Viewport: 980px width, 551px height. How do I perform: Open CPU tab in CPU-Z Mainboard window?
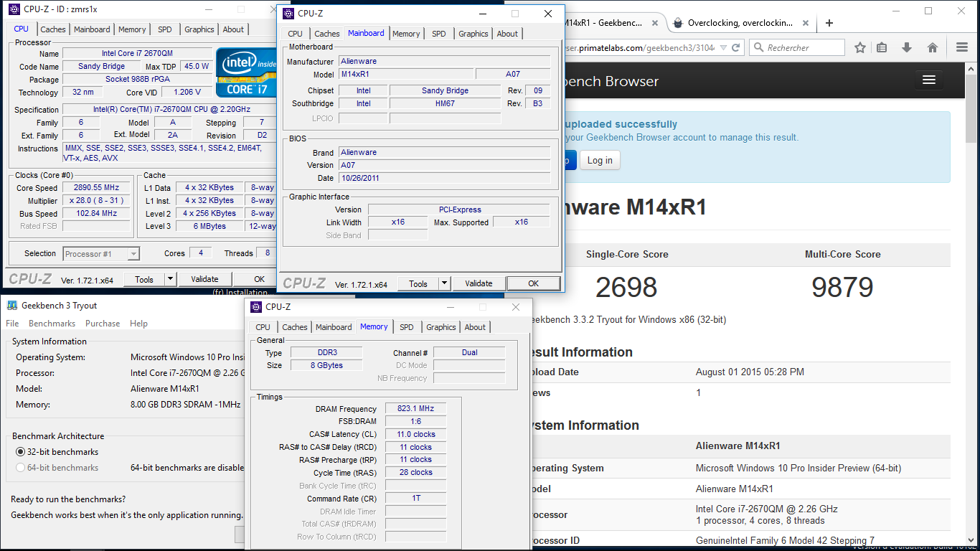[296, 34]
